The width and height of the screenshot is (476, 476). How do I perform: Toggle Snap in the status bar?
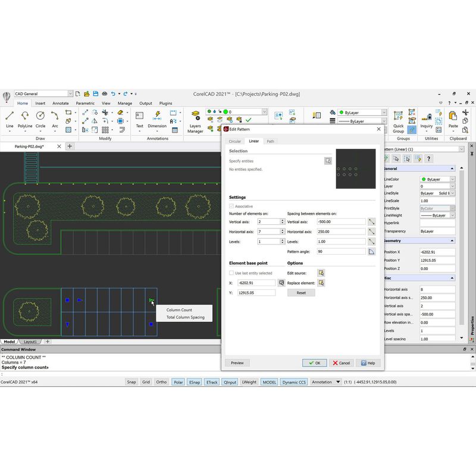point(131,382)
